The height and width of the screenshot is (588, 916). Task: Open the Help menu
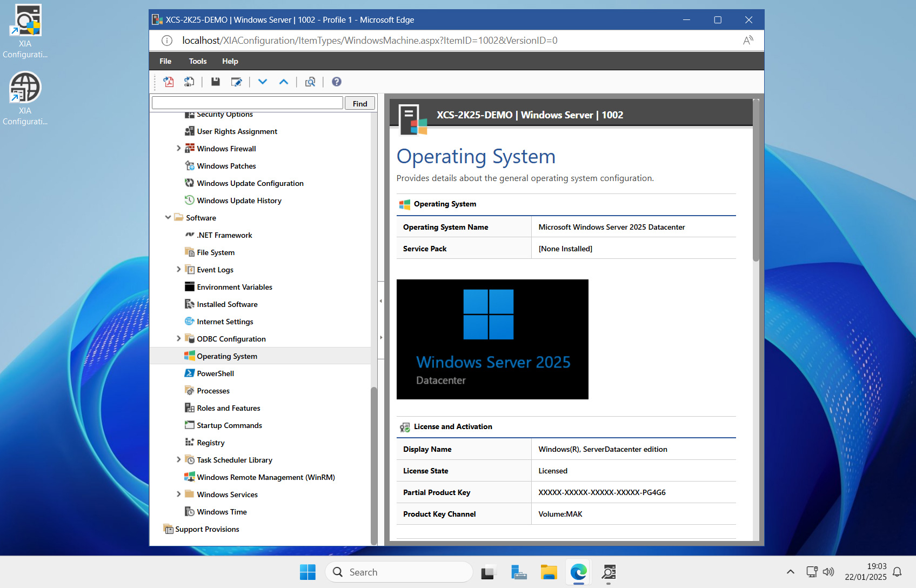(x=230, y=61)
